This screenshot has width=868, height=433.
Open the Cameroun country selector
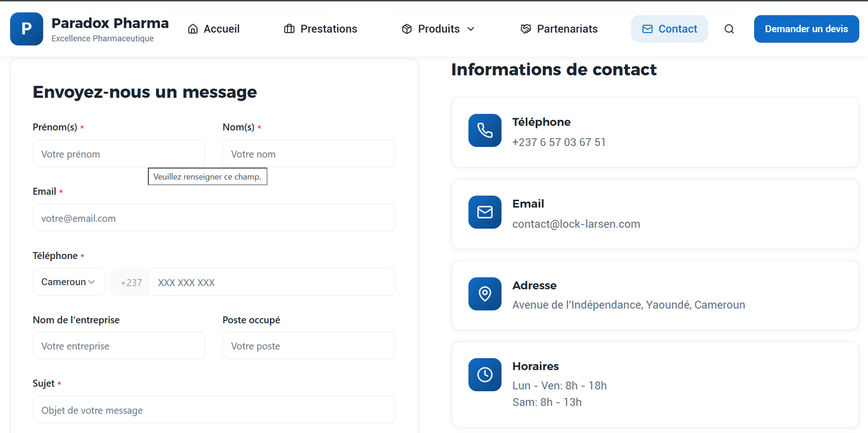click(69, 282)
